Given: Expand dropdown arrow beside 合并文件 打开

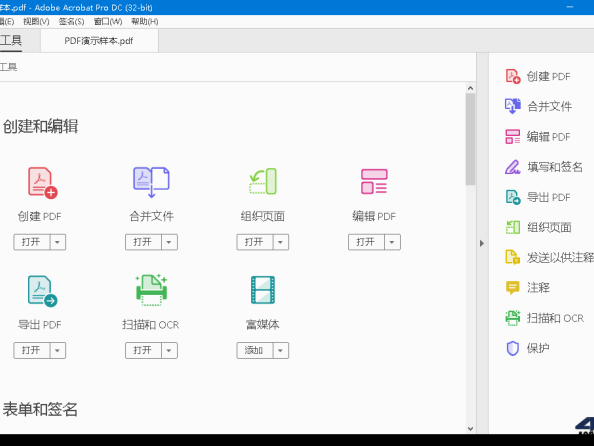Looking at the screenshot, I should [169, 242].
